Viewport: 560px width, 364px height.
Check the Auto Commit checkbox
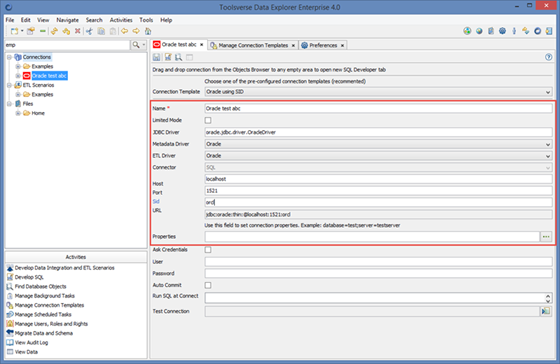[x=208, y=285]
